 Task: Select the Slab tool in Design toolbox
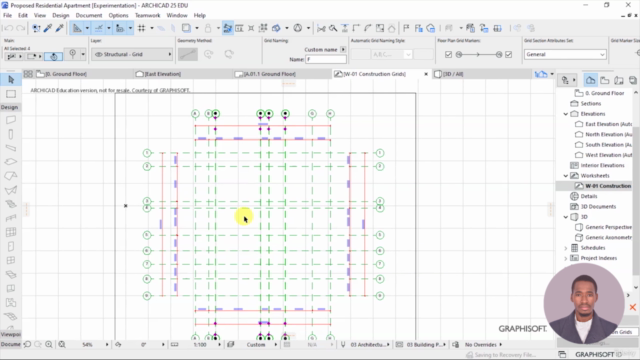click(11, 162)
